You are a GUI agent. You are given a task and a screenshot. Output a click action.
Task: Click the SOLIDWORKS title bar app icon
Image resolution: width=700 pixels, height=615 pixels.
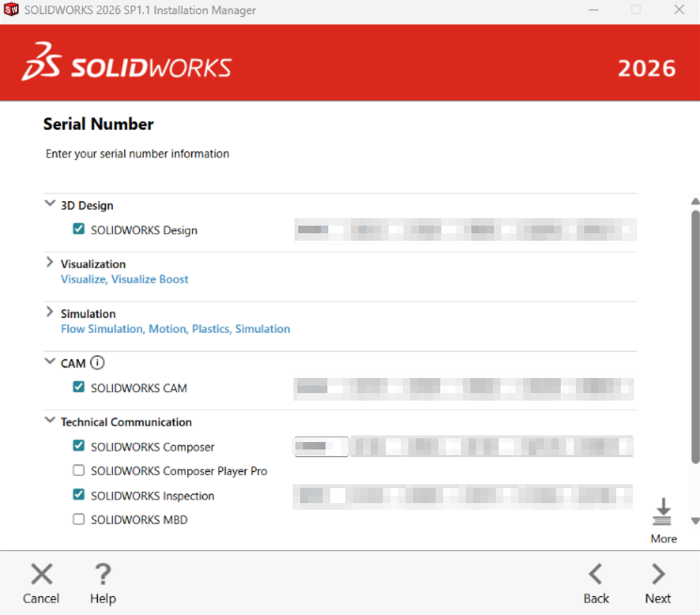11,9
